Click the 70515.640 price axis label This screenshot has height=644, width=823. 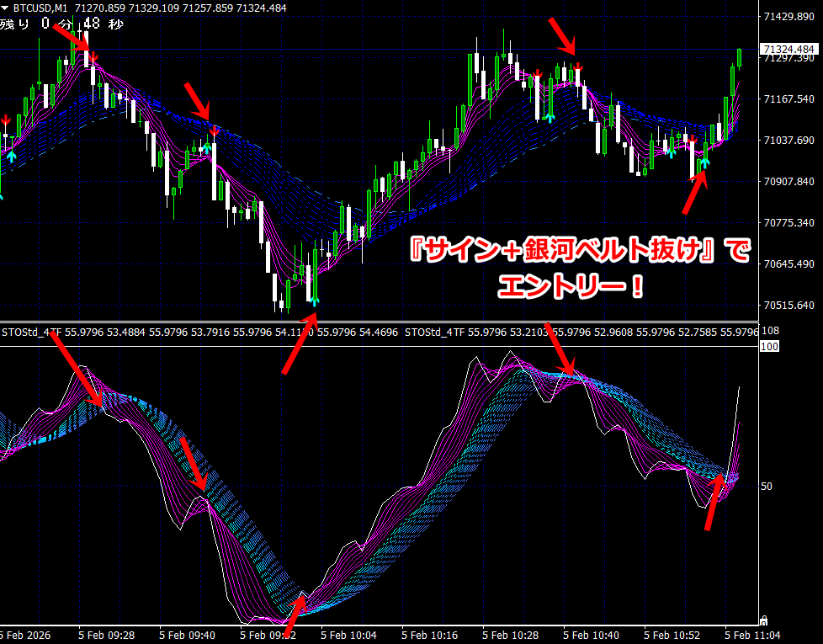(x=788, y=306)
